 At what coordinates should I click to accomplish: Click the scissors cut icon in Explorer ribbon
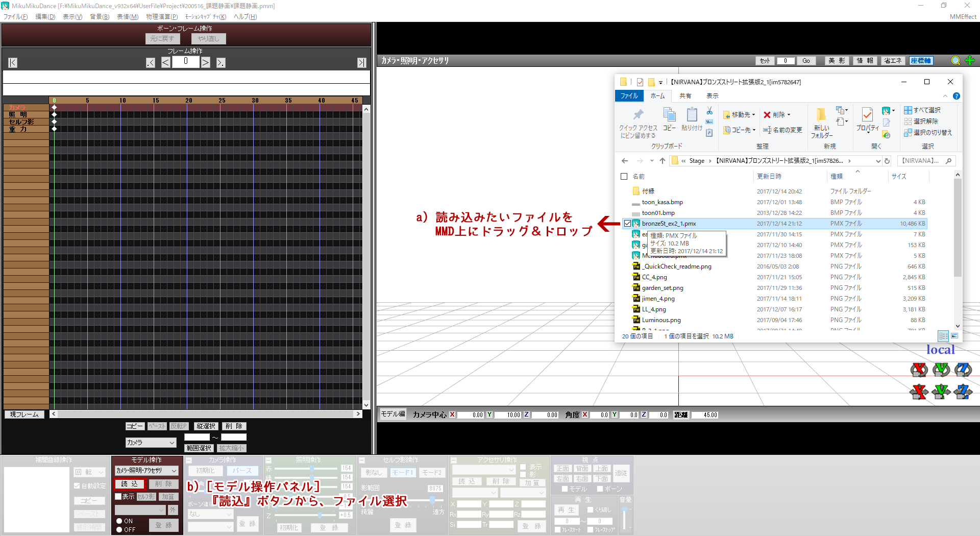pyautogui.click(x=709, y=111)
